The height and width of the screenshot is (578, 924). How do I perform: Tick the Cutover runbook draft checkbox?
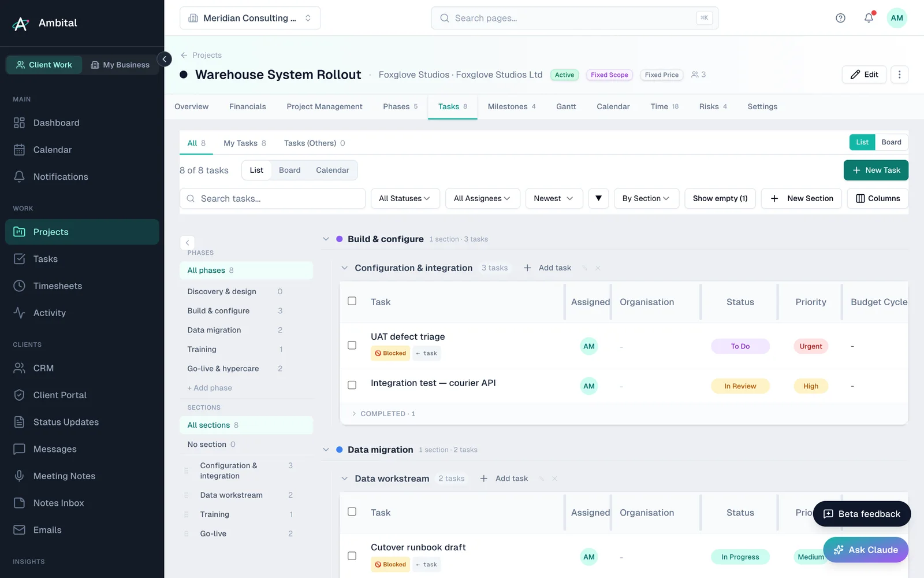tap(352, 556)
